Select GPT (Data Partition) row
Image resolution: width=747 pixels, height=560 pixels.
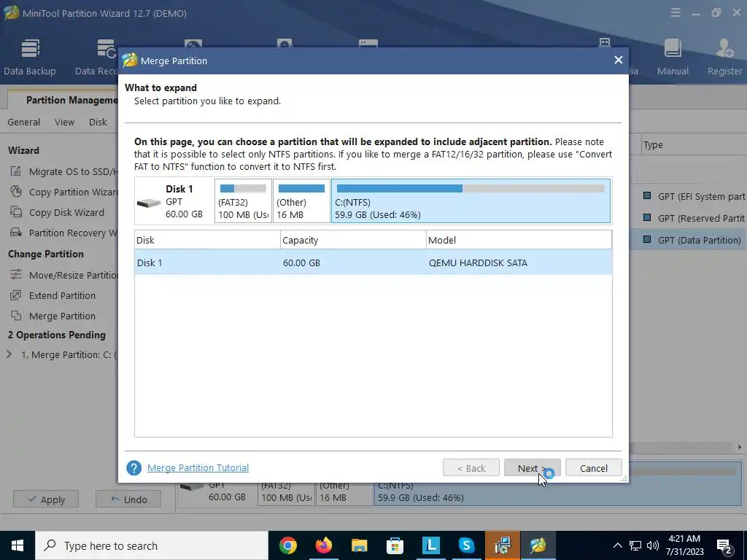pos(688,240)
